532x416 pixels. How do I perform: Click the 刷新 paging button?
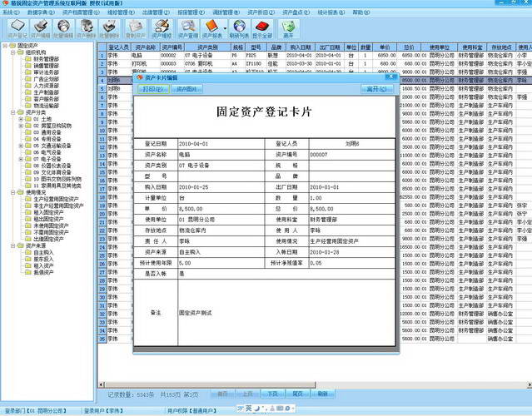coord(323,394)
